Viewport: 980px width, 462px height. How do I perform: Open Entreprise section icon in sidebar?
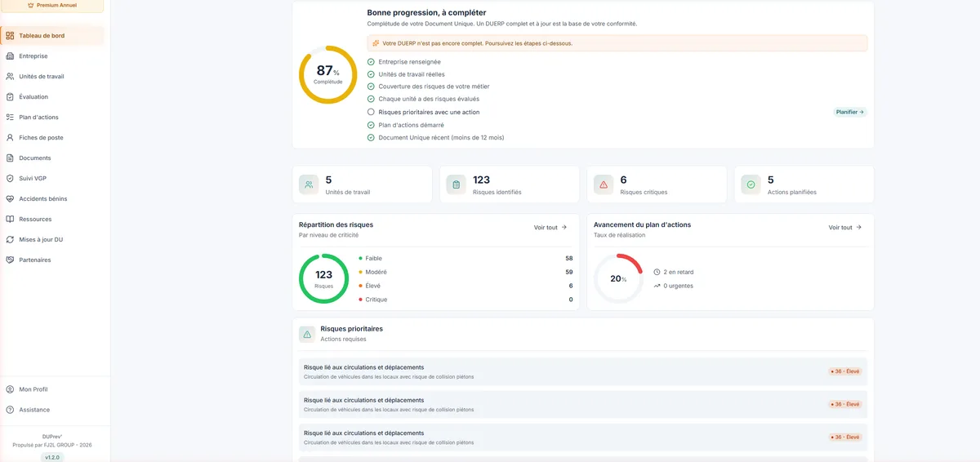[x=10, y=56]
